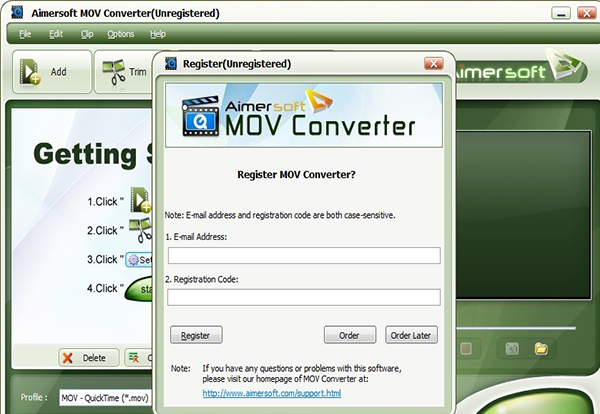Click the app icon in main window title bar
This screenshot has width=600, height=414.
click(x=17, y=13)
